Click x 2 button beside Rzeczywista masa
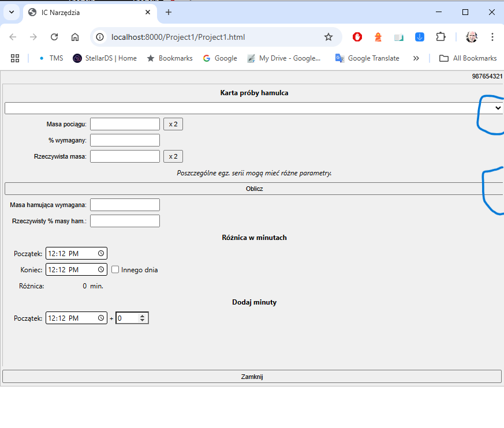Screen dimensions: 504x428 (173, 156)
